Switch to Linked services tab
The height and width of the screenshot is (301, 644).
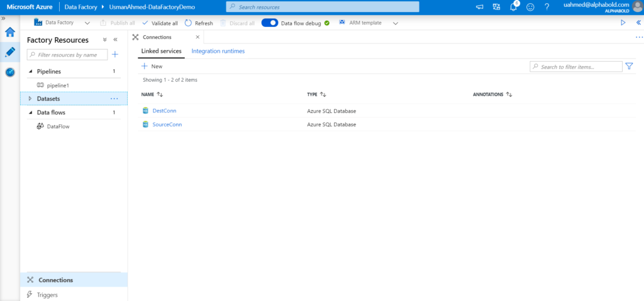click(162, 52)
